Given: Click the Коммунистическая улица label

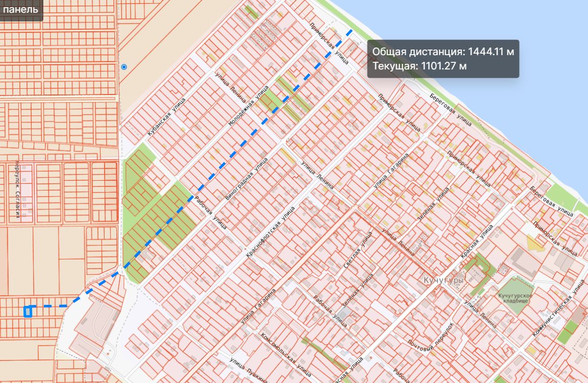Looking at the screenshot, I should (x=558, y=308).
